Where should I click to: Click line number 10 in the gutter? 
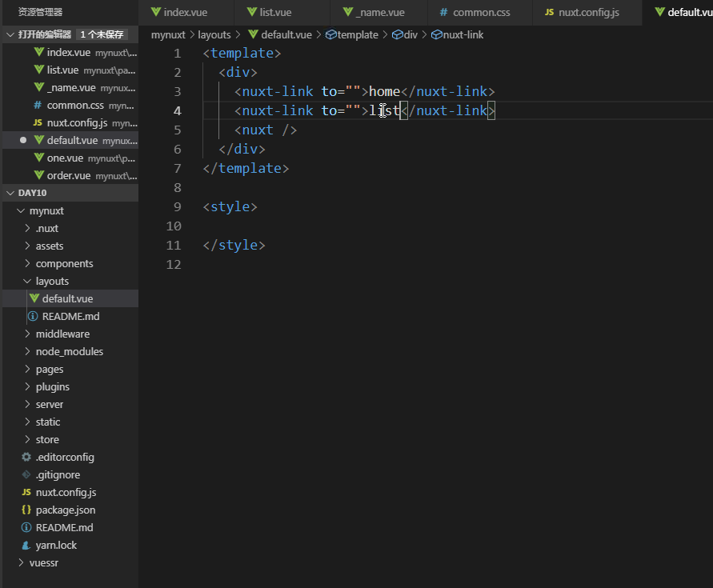[x=174, y=226]
